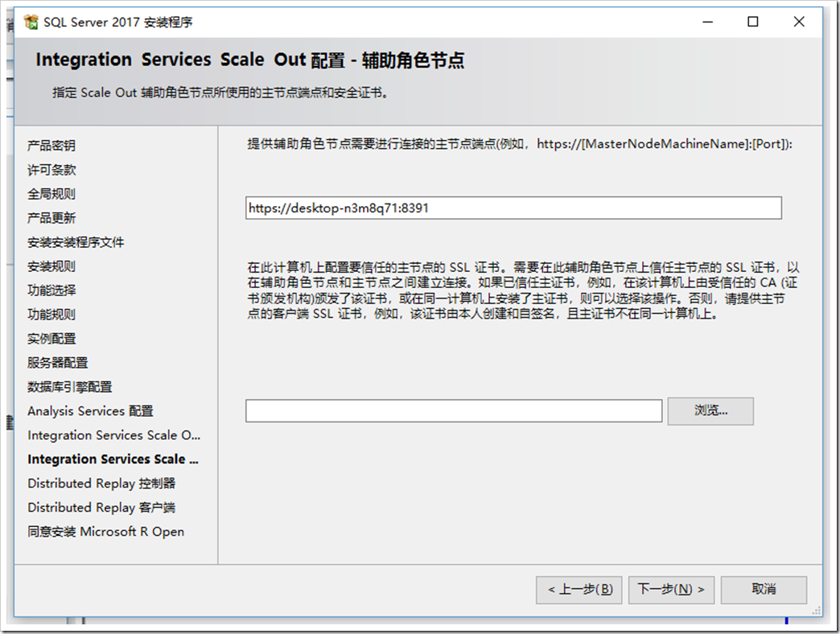840x634 pixels.
Task: Select the 服务器配置 step in sidebar
Action: pos(57,363)
